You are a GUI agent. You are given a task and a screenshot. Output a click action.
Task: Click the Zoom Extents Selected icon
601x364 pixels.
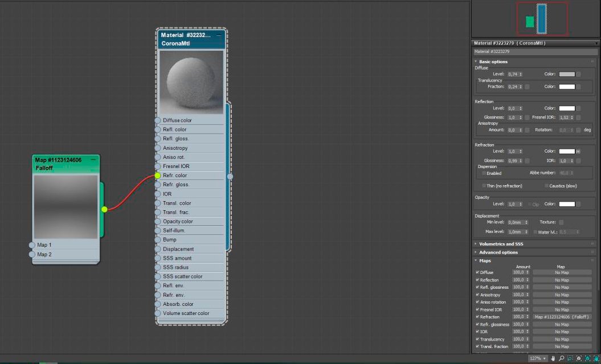tap(587, 358)
